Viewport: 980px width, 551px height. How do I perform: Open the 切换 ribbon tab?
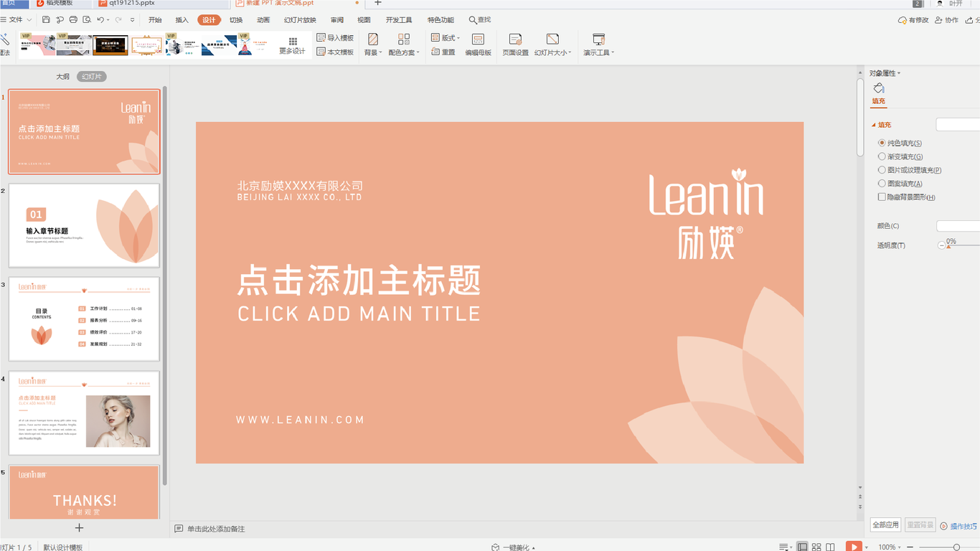[x=236, y=20]
